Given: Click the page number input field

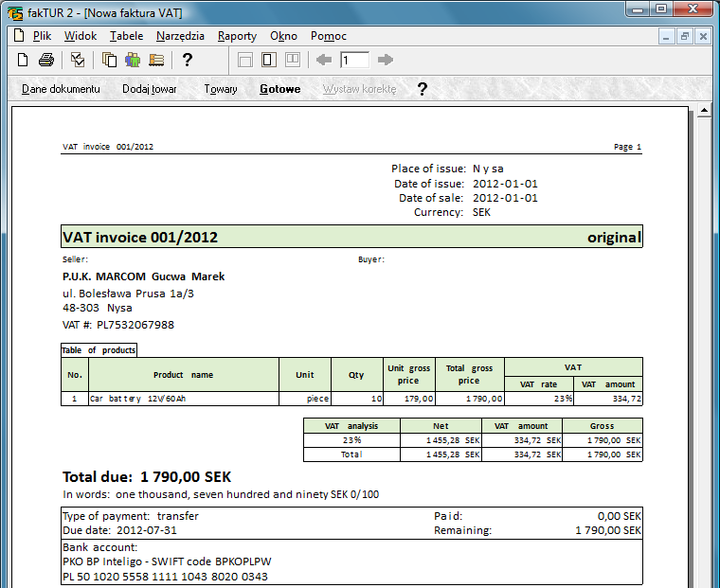Looking at the screenshot, I should point(354,60).
